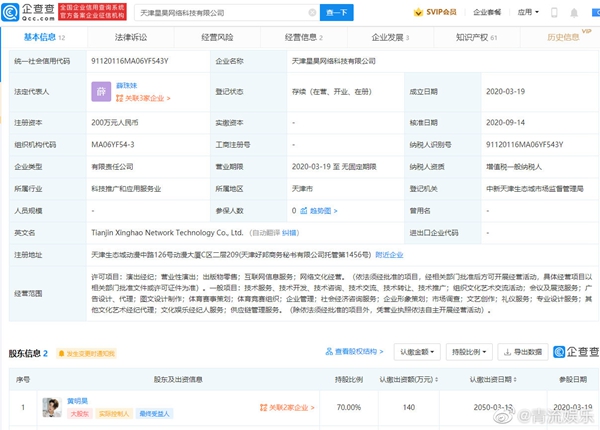Expand the 认缴金额 filter dropdown
Screen dimensions: 600x430
pos(417,352)
